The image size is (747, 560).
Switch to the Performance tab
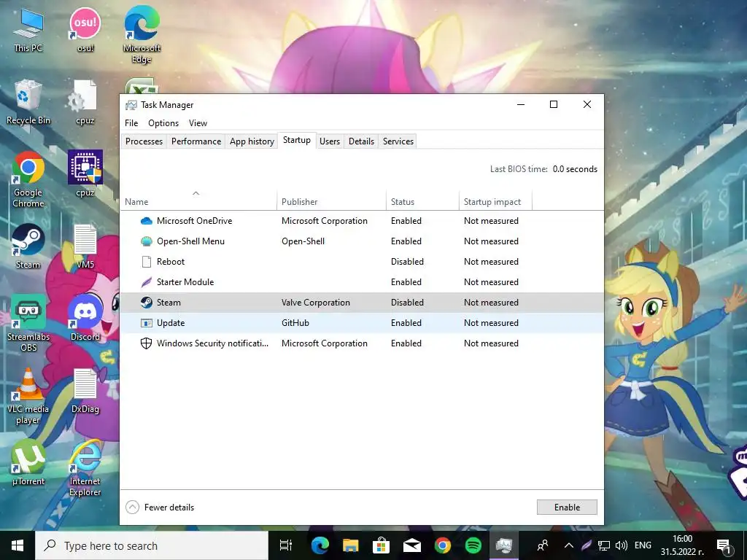click(x=196, y=141)
